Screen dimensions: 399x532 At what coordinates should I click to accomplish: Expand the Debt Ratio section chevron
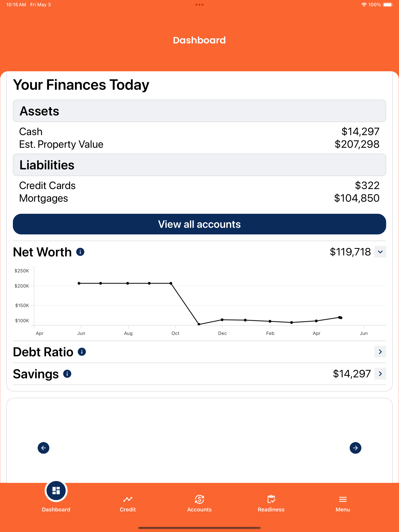pos(380,352)
